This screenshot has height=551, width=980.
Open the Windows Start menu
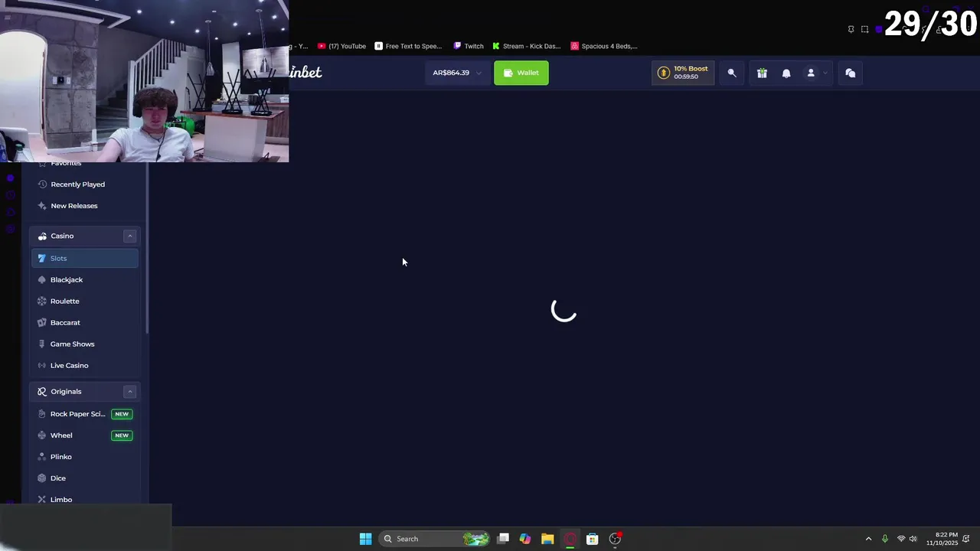pos(365,539)
